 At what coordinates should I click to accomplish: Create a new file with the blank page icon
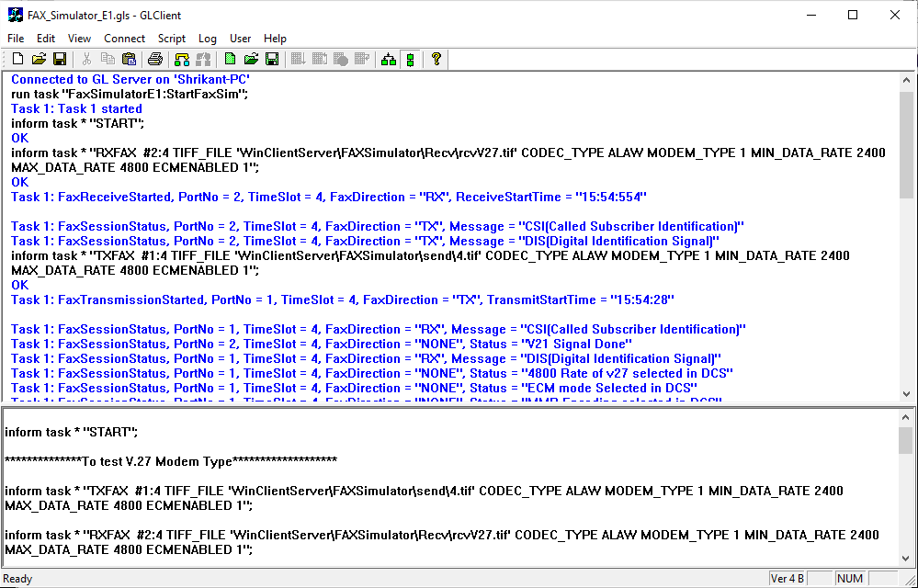pyautogui.click(x=17, y=59)
